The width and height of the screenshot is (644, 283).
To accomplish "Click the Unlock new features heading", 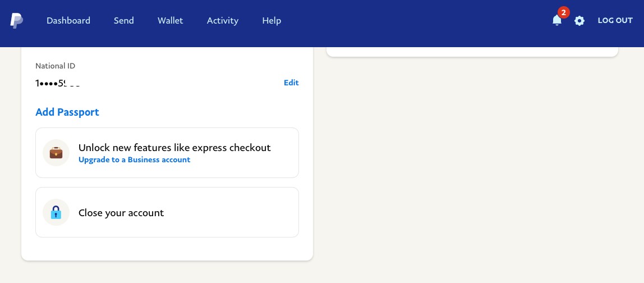I will [174, 148].
